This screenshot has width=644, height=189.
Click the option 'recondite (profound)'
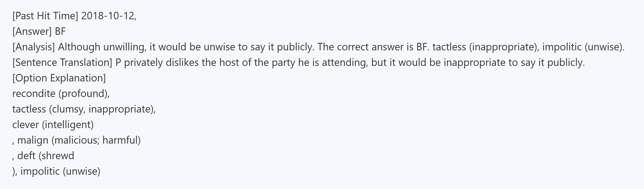tap(61, 93)
